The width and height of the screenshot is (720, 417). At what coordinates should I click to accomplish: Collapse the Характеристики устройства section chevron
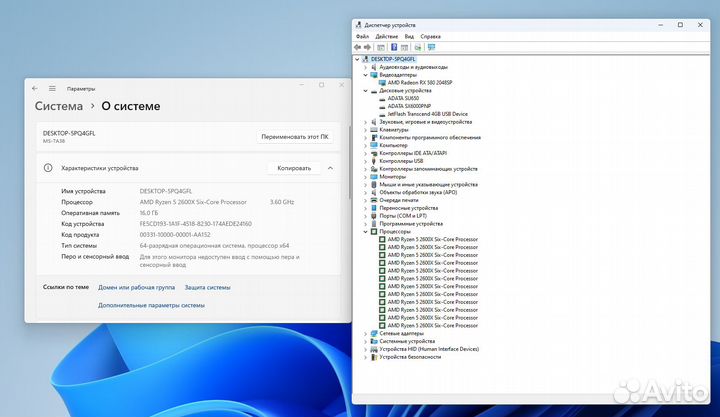click(x=330, y=168)
